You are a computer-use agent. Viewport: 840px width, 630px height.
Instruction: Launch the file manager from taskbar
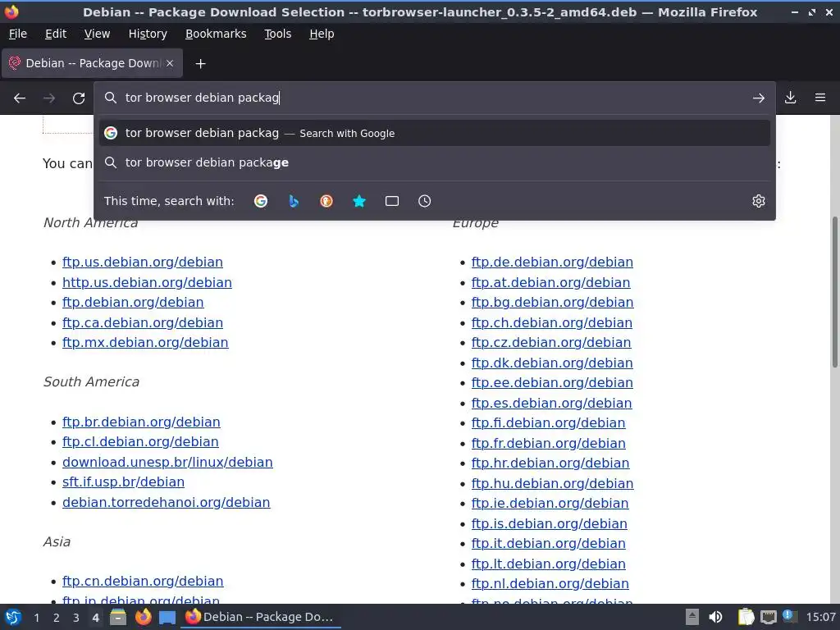tap(118, 617)
